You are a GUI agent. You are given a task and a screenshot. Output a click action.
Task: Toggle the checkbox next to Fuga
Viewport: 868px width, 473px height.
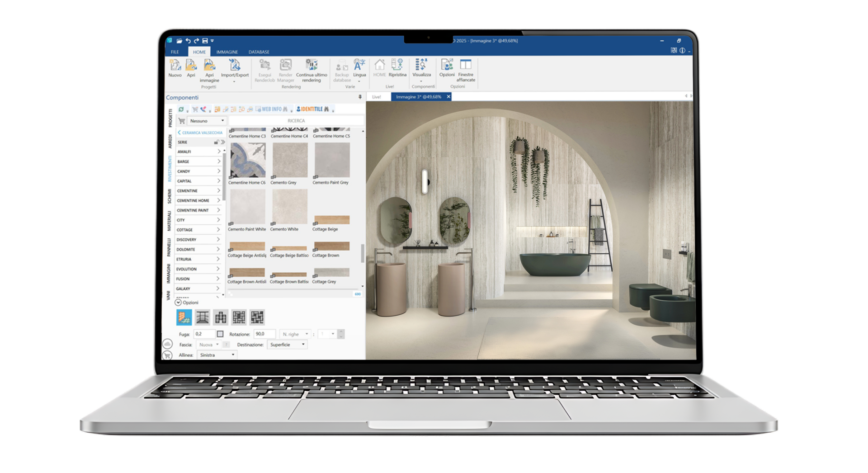[x=220, y=334]
